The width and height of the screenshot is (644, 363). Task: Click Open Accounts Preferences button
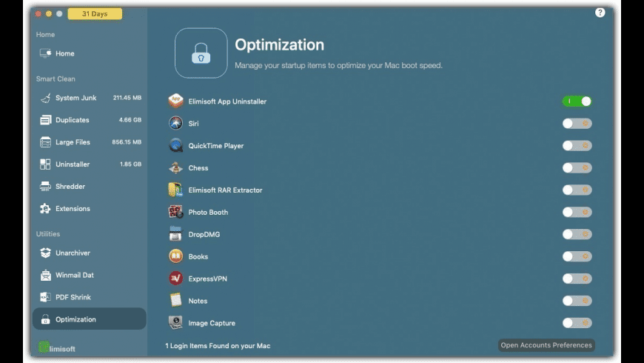click(x=546, y=345)
